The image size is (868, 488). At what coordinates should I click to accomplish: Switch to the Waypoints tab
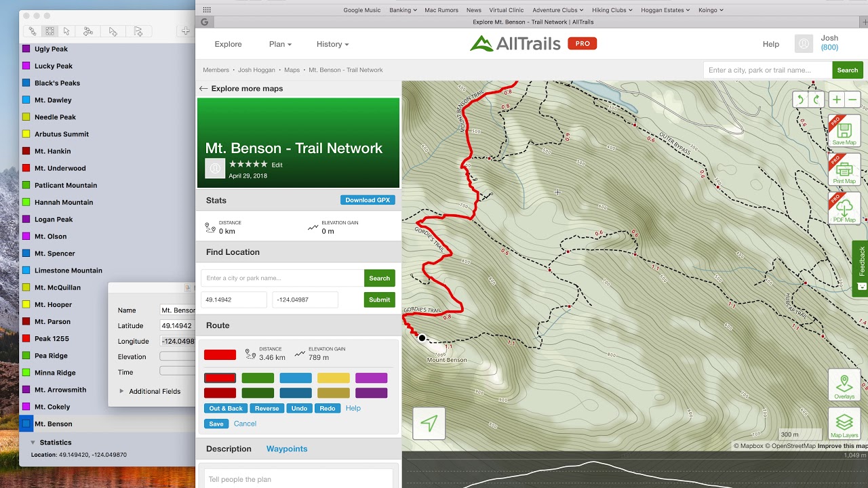coord(287,449)
